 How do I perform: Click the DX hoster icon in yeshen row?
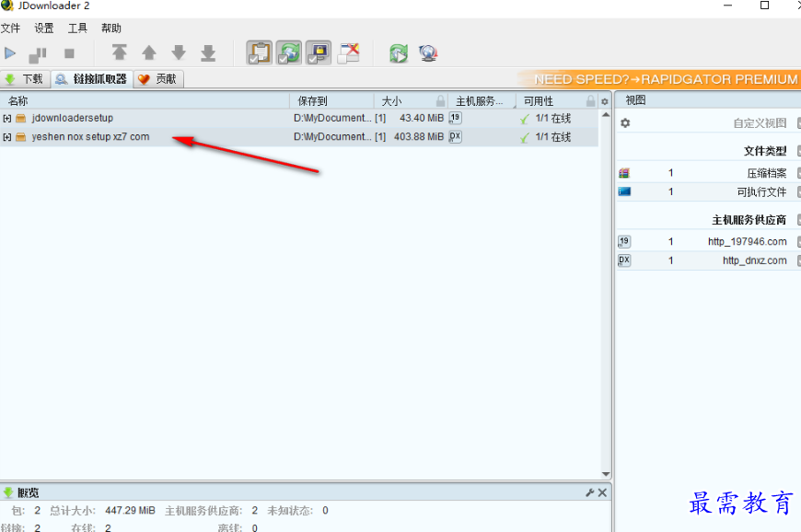[x=455, y=137]
